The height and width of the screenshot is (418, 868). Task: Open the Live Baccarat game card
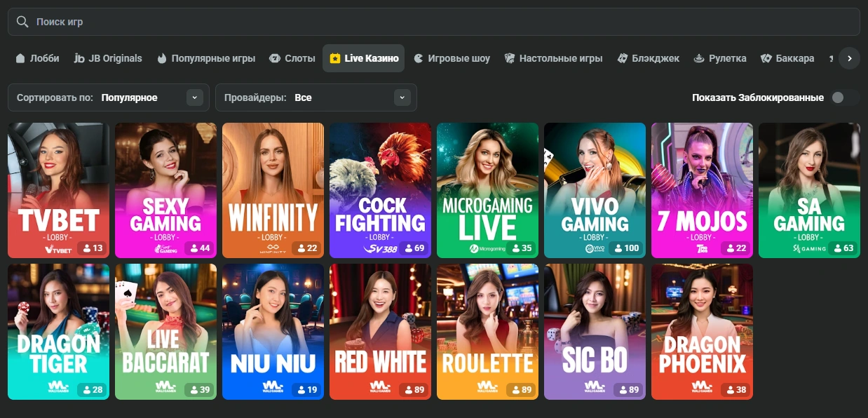pos(165,332)
